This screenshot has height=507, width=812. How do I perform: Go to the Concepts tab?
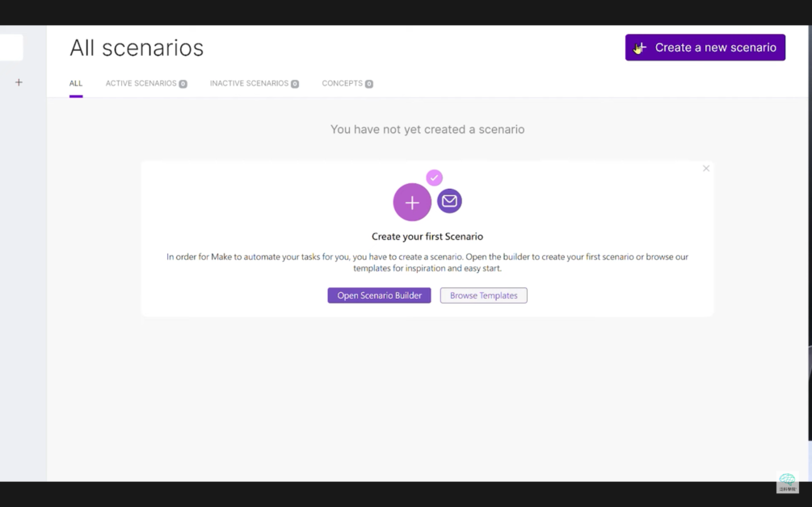click(x=343, y=83)
